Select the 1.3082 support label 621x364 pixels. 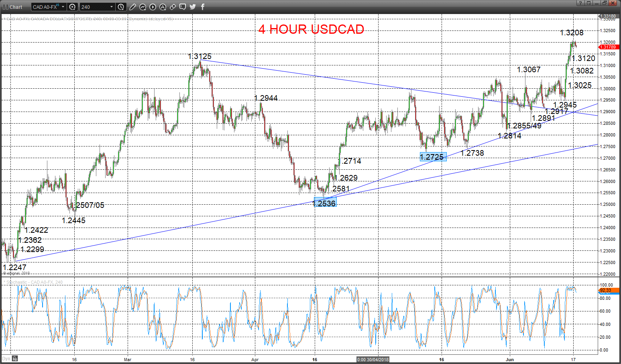(x=582, y=71)
